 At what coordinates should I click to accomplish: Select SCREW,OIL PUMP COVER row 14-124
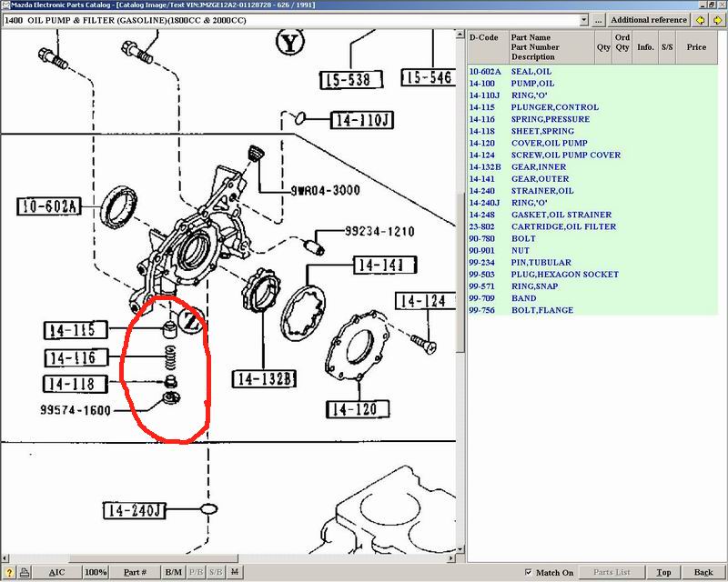point(593,155)
